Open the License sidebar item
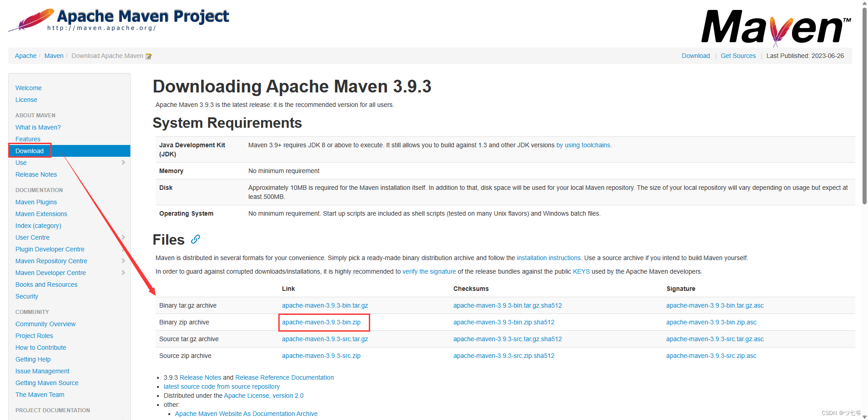868x420 pixels. (x=26, y=100)
